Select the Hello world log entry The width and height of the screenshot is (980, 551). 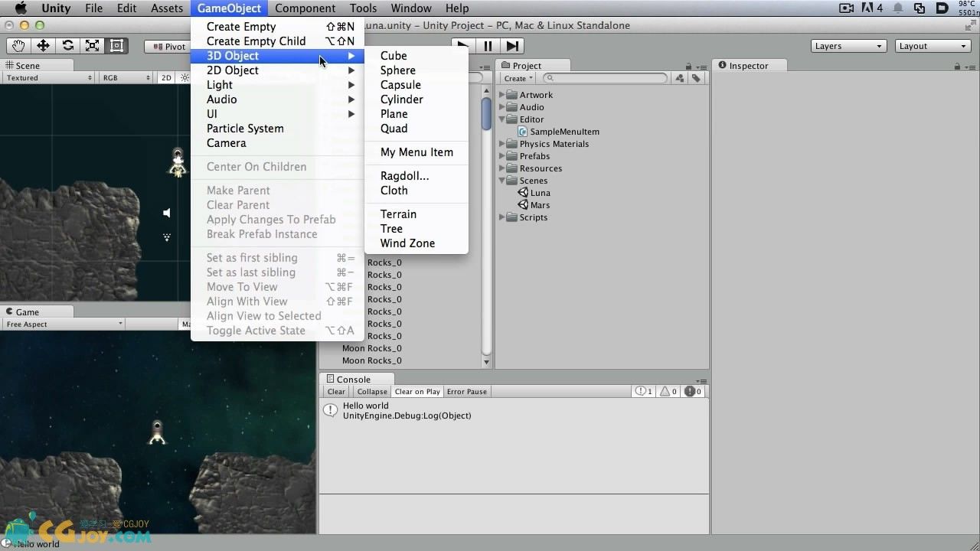click(x=514, y=410)
